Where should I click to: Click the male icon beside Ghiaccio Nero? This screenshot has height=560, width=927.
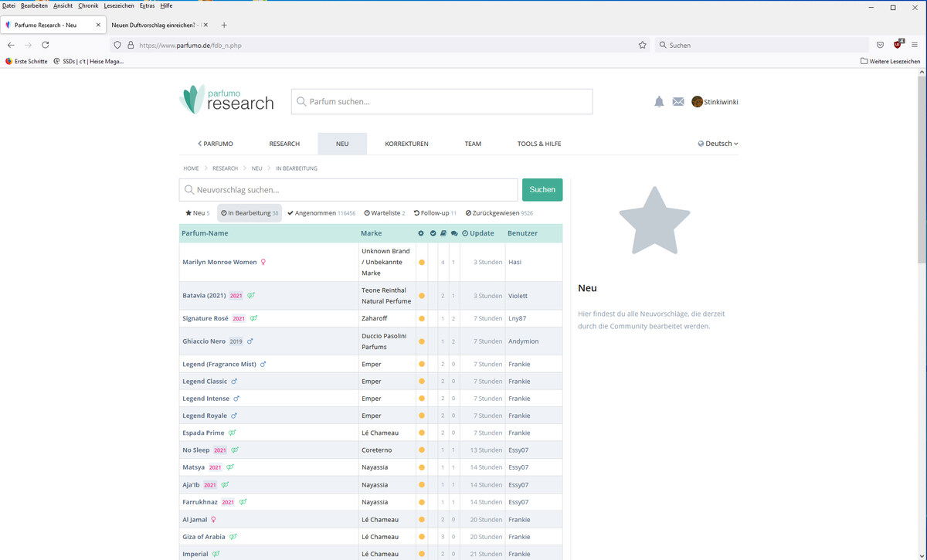tap(250, 341)
